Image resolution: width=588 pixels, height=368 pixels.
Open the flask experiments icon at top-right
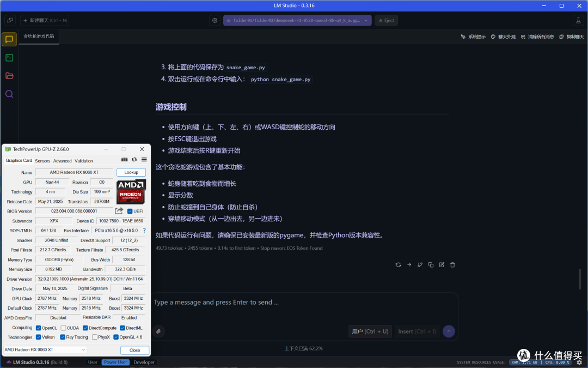coord(578,20)
